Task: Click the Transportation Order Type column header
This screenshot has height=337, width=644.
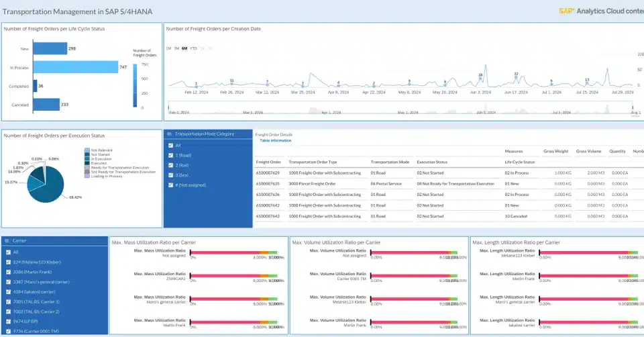Action: pos(313,162)
